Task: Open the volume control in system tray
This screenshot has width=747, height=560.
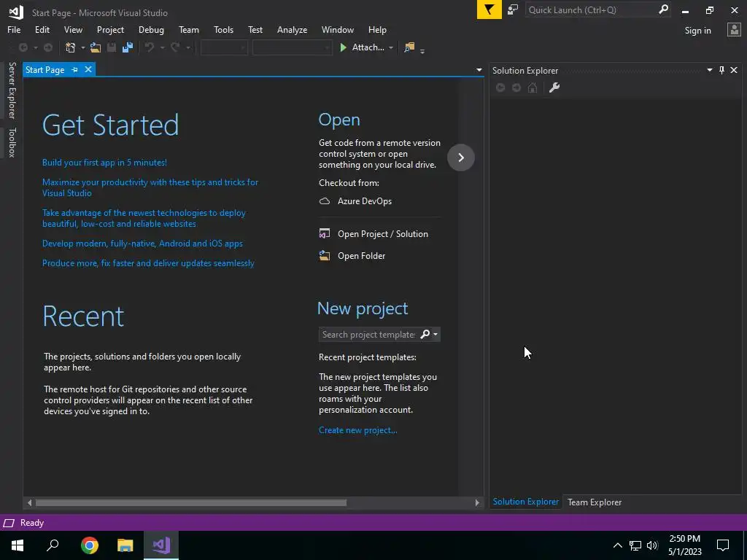Action: tap(652, 545)
